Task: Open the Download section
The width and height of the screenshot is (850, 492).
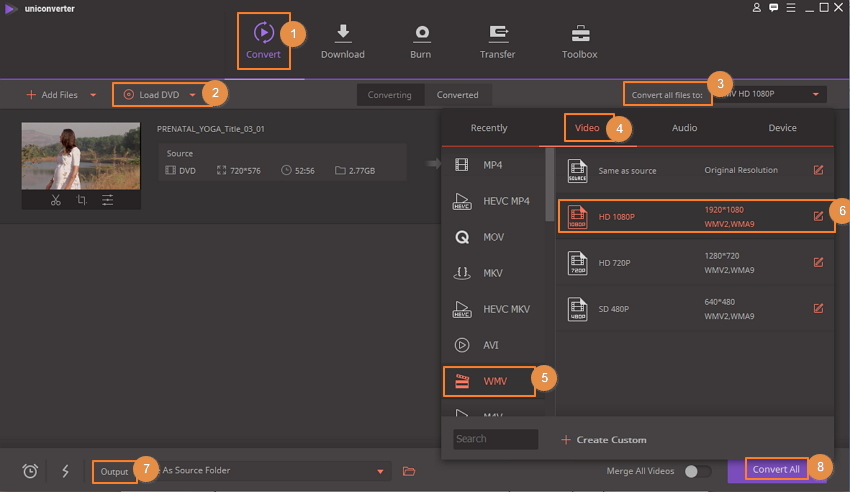Action: click(x=343, y=41)
